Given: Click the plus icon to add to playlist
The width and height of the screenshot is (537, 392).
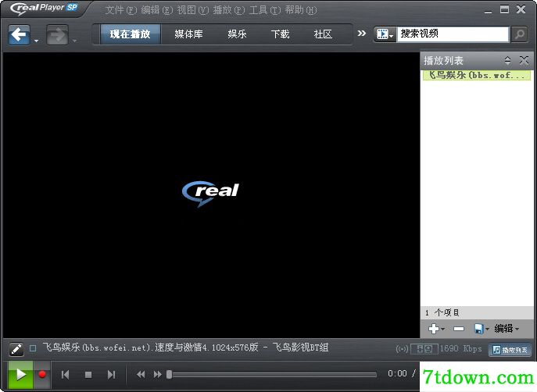Looking at the screenshot, I should coord(434,329).
